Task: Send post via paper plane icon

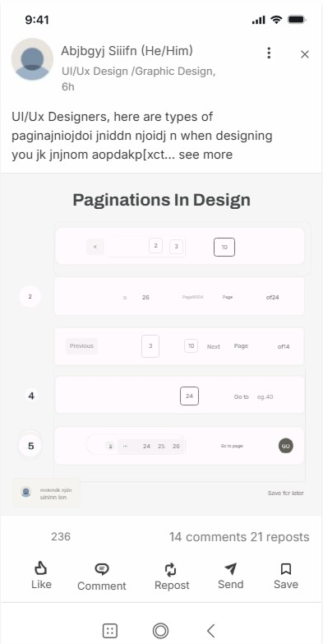Action: (x=231, y=568)
